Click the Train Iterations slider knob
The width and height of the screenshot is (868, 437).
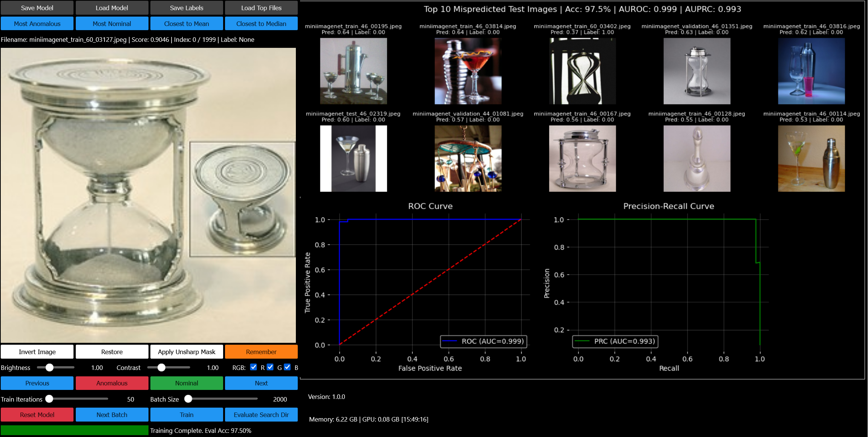coord(49,399)
